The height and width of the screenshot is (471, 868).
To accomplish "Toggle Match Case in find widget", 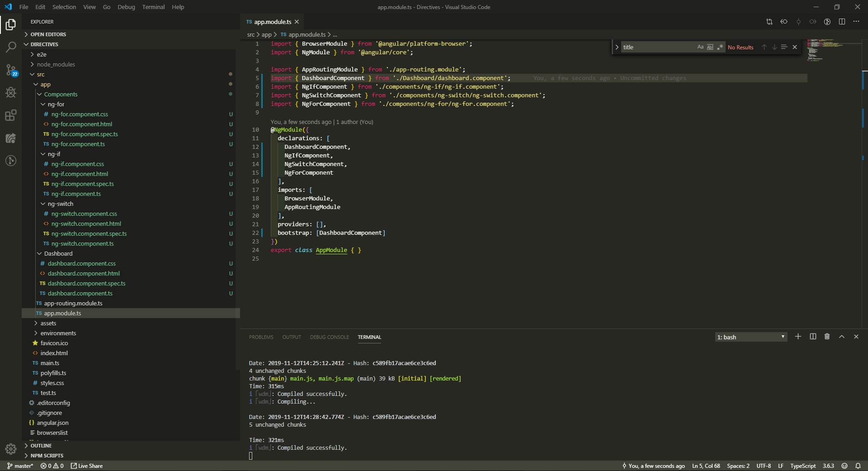I will point(700,47).
